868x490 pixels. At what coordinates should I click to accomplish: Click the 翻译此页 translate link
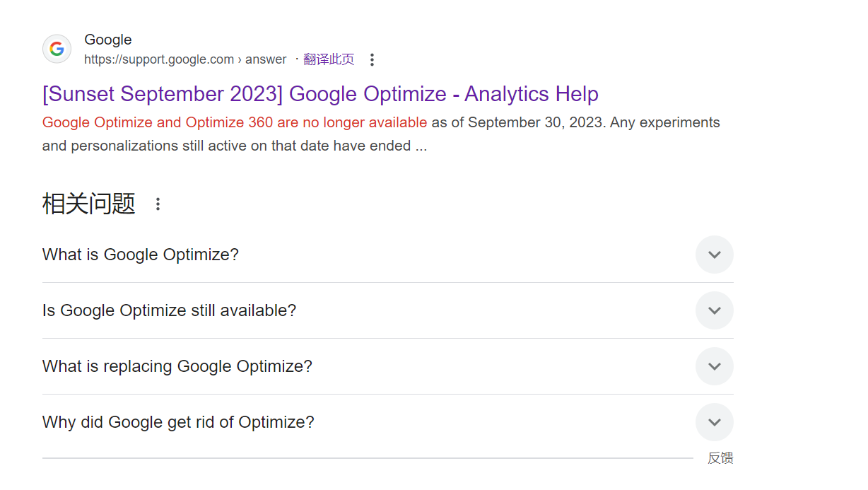(x=329, y=59)
